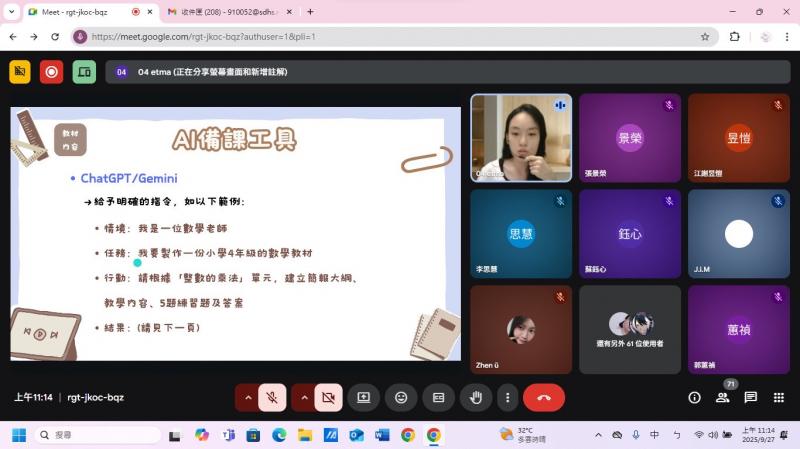This screenshot has width=800, height=449.
Task: Click the red leave call button
Action: [543, 397]
